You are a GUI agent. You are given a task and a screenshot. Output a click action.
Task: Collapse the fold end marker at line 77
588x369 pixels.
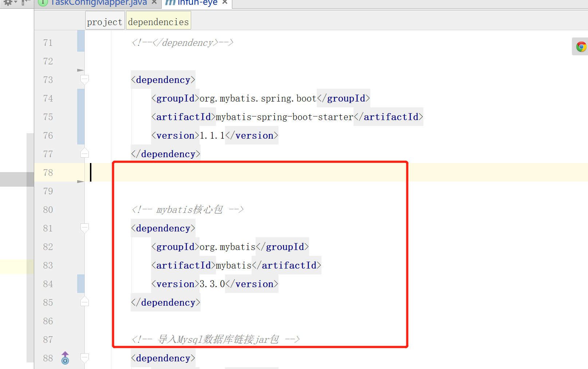[84, 153]
